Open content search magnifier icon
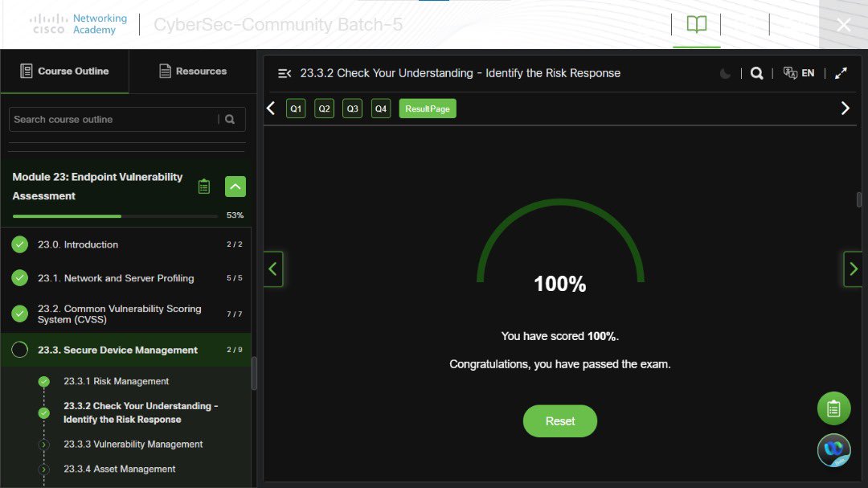 point(757,73)
